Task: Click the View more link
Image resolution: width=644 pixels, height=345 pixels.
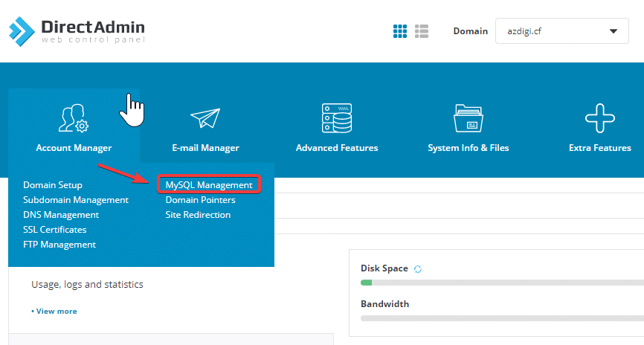Action: pos(54,311)
